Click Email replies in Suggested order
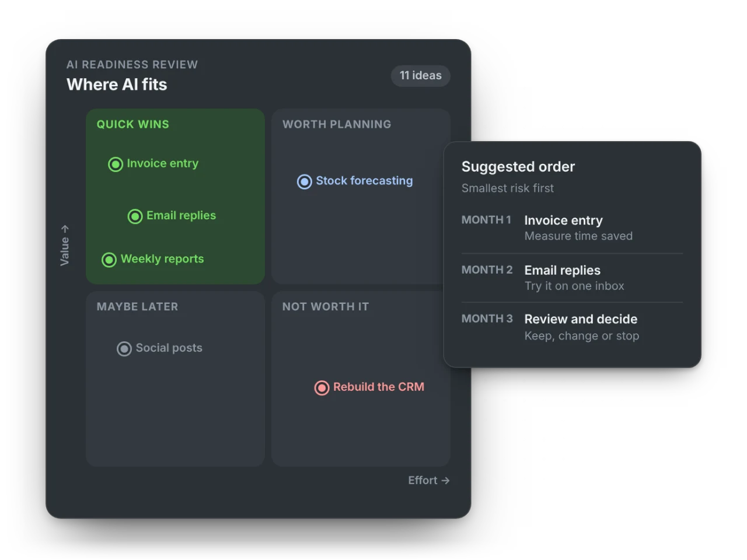 pyautogui.click(x=563, y=271)
